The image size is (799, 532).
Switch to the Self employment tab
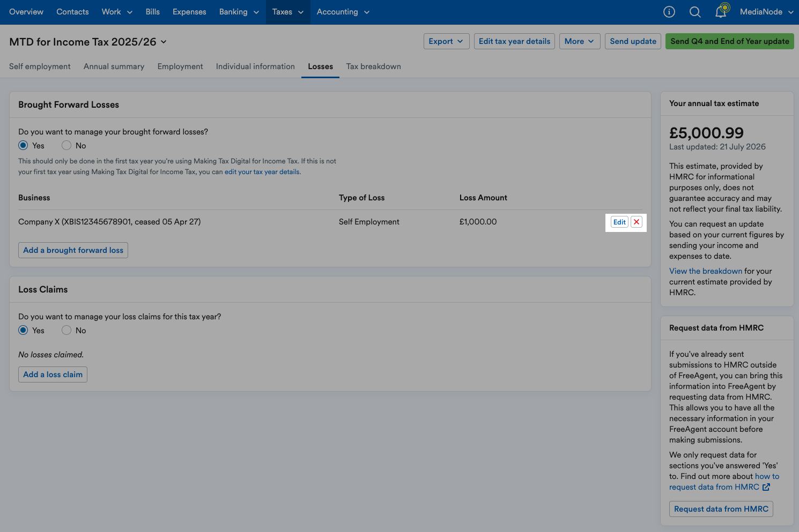pyautogui.click(x=40, y=66)
